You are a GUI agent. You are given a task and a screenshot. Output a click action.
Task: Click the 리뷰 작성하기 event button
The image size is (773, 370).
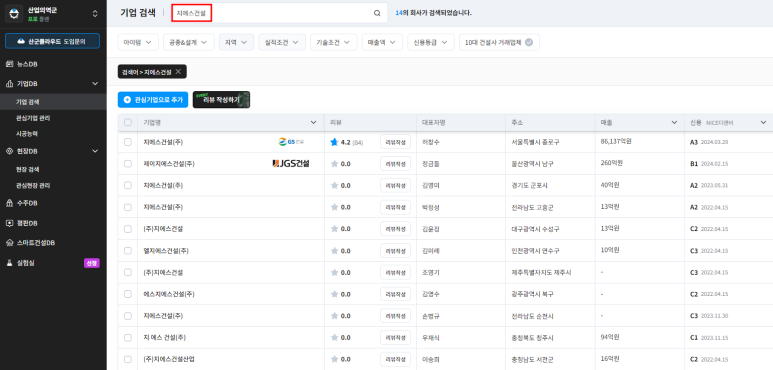[221, 100]
